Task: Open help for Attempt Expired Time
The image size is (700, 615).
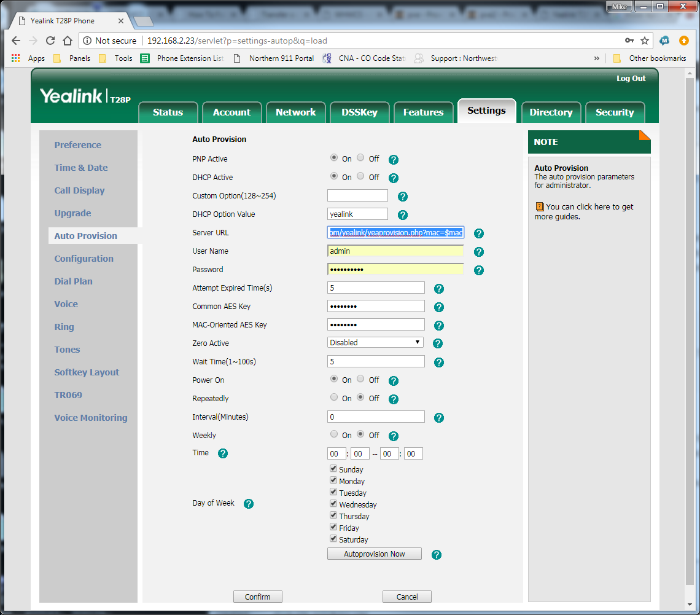Action: pos(439,289)
